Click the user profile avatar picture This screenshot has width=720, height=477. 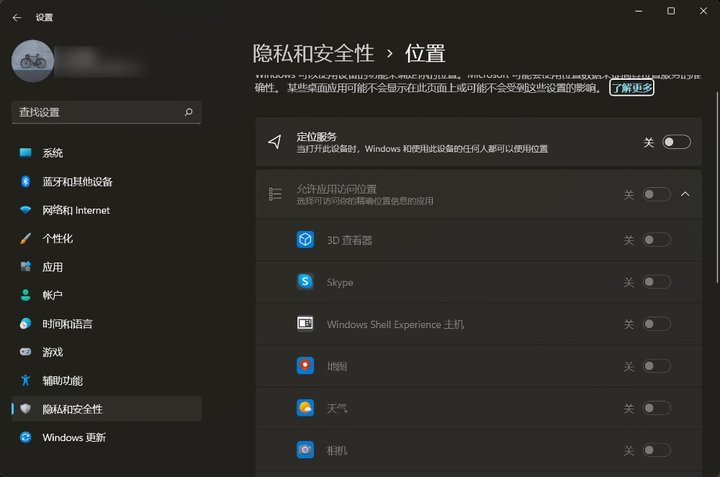pos(32,61)
